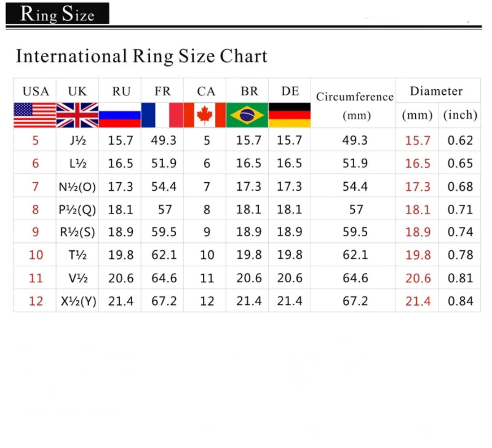
Task: Click the International Ring Size Chart heading
Action: click(141, 56)
